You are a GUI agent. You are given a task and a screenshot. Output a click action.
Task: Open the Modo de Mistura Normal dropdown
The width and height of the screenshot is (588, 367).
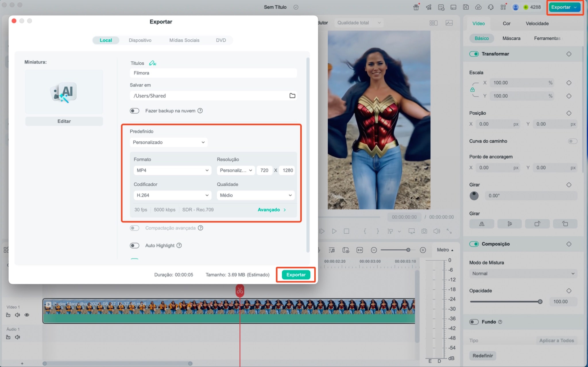point(523,274)
